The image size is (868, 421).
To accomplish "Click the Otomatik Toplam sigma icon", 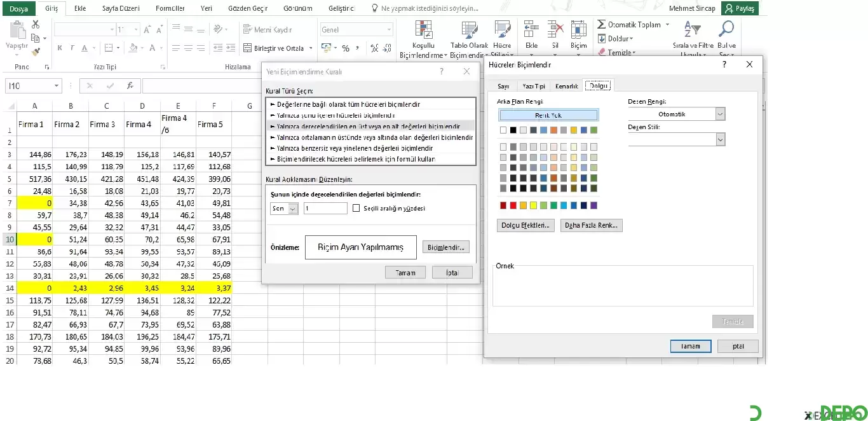I will coord(601,25).
